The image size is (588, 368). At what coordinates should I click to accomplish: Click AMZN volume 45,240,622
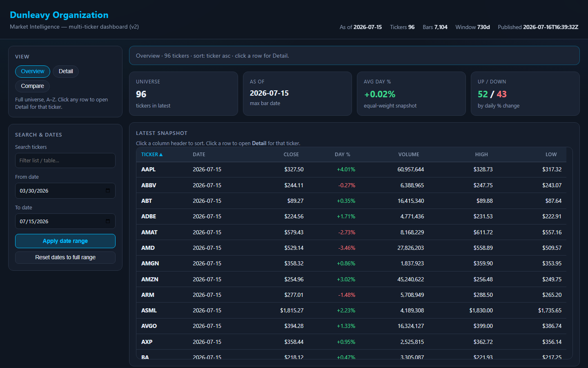pos(410,279)
